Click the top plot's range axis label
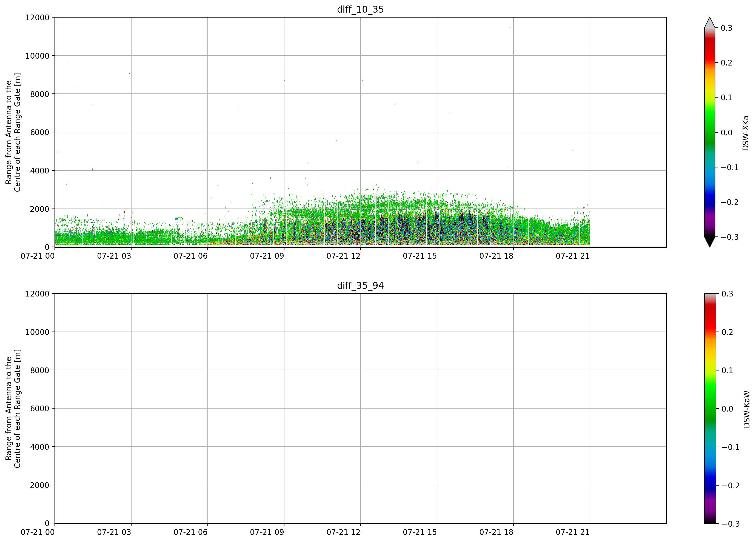Screen dimensions: 756x542 (x=13, y=132)
